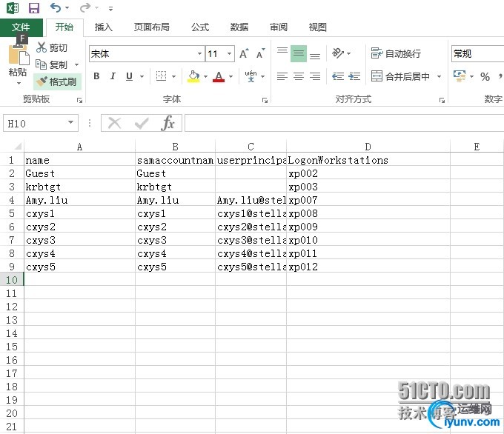Switch to the 公式 (Formulas) tab

[x=200, y=27]
